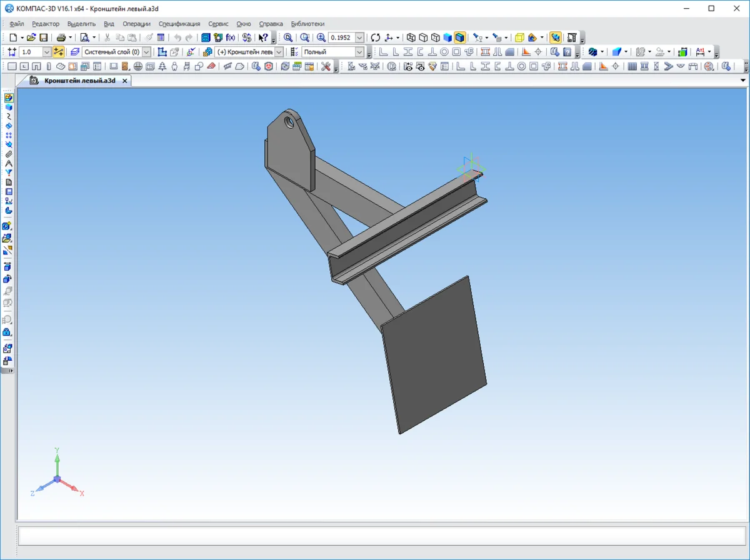Toggle the highlighted perspective view button
750x560 pixels.
[555, 37]
